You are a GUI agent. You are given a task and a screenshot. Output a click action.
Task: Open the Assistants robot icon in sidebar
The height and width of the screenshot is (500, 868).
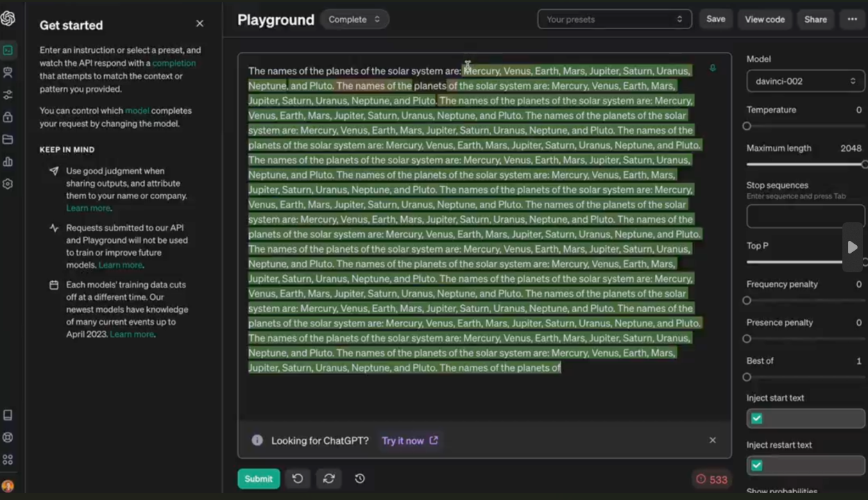pyautogui.click(x=8, y=72)
